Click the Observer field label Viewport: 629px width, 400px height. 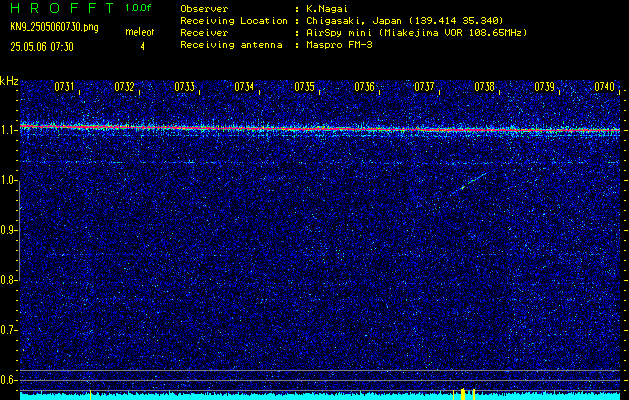click(204, 9)
